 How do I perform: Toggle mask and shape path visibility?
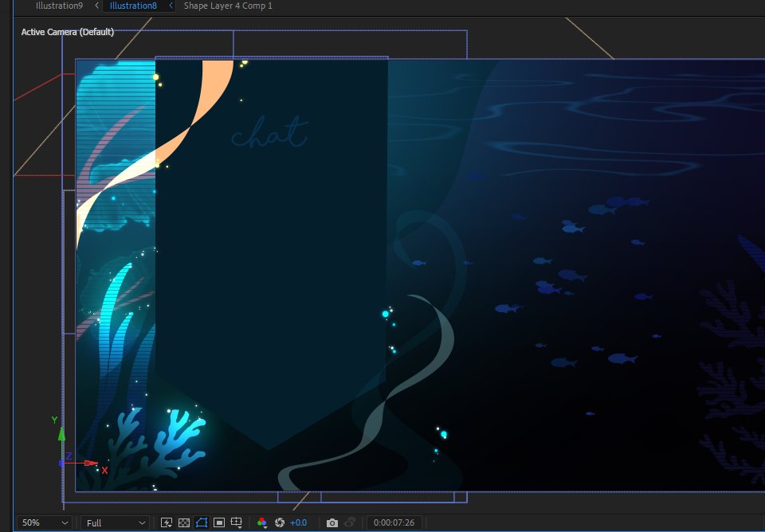pyautogui.click(x=202, y=522)
